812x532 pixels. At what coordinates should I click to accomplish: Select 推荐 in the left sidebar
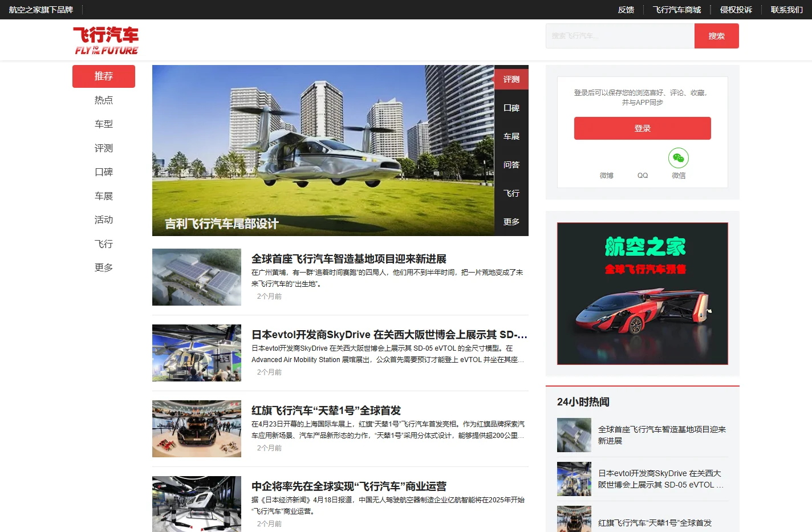(104, 76)
